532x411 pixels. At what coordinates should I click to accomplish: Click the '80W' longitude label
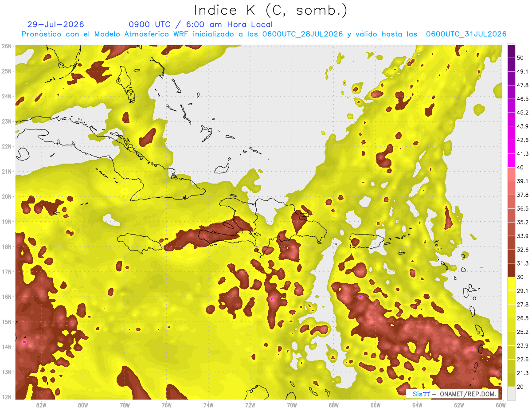click(x=83, y=405)
